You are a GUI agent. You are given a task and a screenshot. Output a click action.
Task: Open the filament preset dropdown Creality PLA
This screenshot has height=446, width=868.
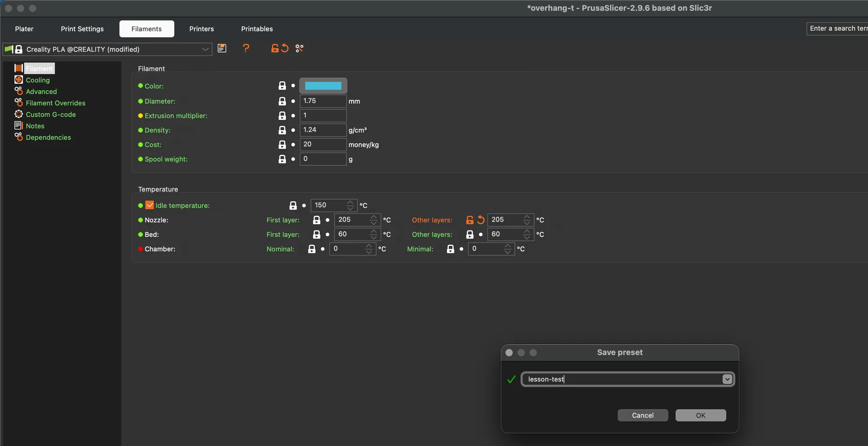point(107,49)
